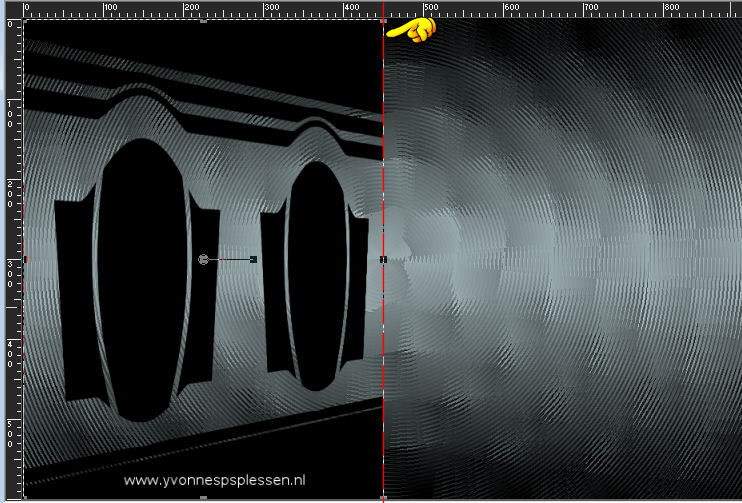This screenshot has height=503, width=742.
Task: Click the bottom-center selection handle
Action: [x=203, y=498]
